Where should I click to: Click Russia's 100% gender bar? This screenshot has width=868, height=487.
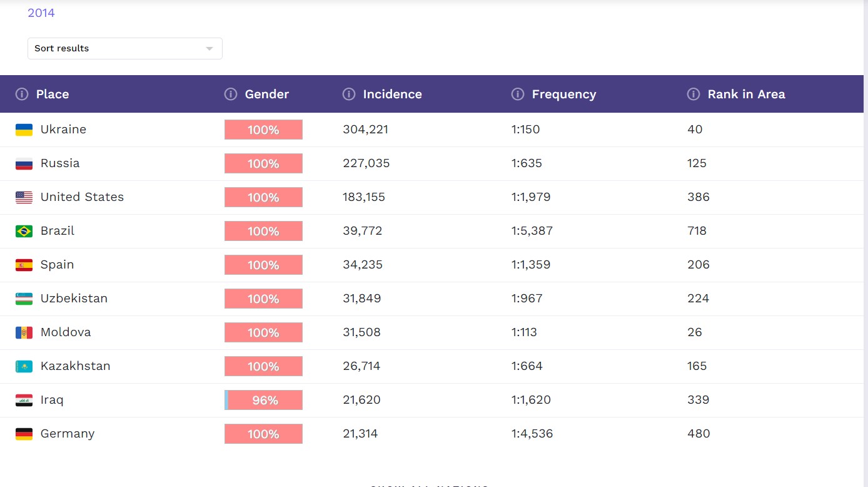pyautogui.click(x=263, y=163)
